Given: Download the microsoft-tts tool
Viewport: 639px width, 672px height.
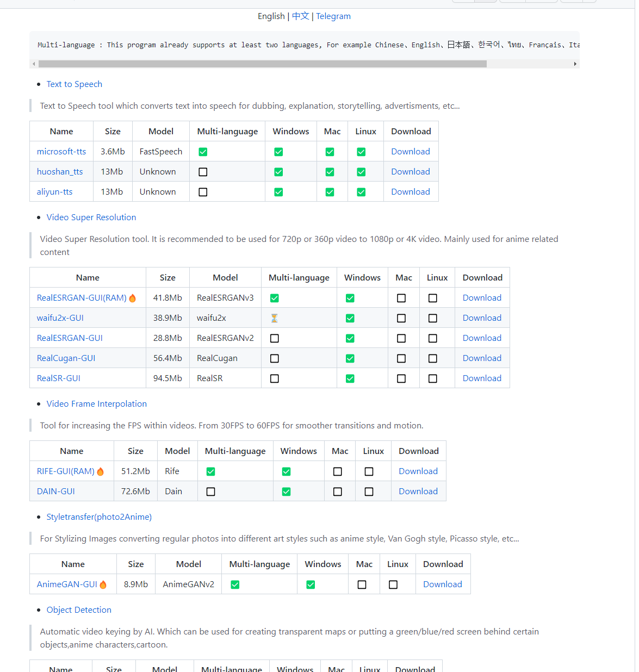Looking at the screenshot, I should 410,152.
